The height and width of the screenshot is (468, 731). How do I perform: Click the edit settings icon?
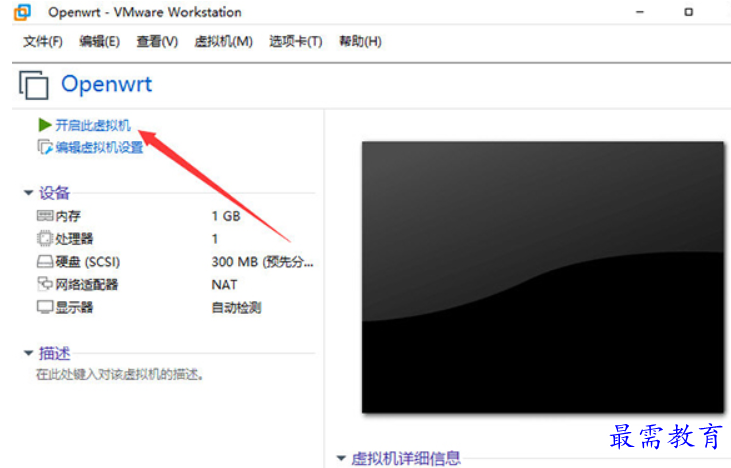click(45, 147)
